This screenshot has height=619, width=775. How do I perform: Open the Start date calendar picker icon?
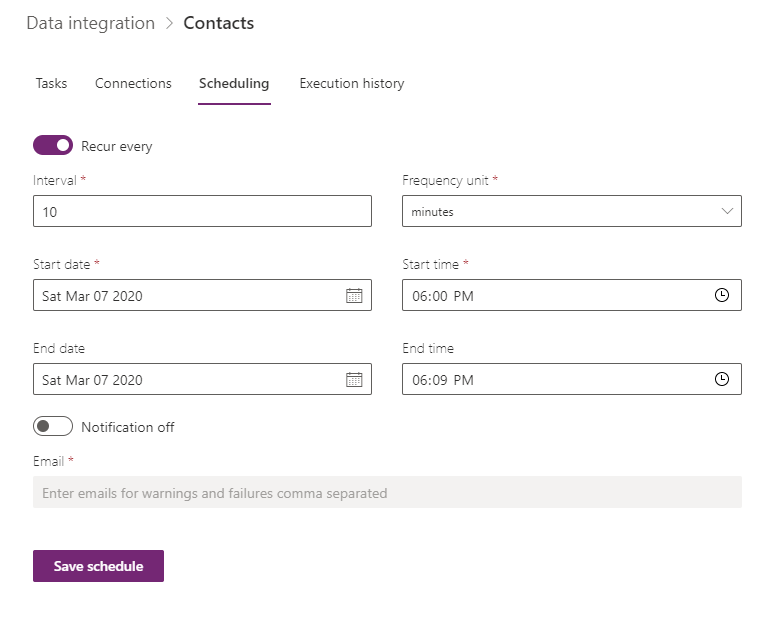click(x=354, y=296)
